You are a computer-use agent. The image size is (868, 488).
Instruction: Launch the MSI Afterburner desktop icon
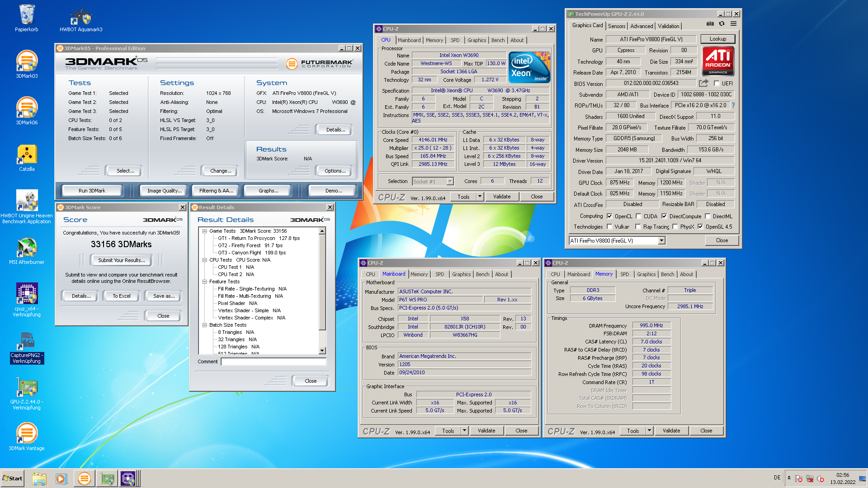[27, 251]
